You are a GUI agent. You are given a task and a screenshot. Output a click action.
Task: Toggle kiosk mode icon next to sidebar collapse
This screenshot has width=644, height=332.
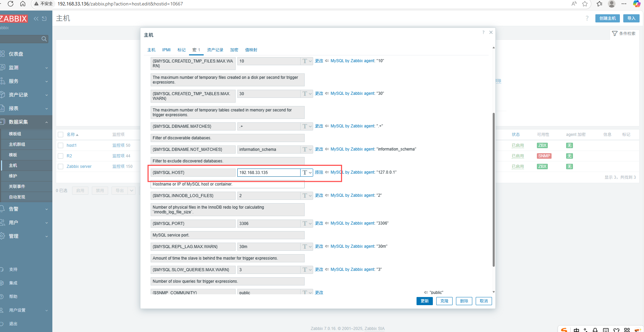coord(44,19)
